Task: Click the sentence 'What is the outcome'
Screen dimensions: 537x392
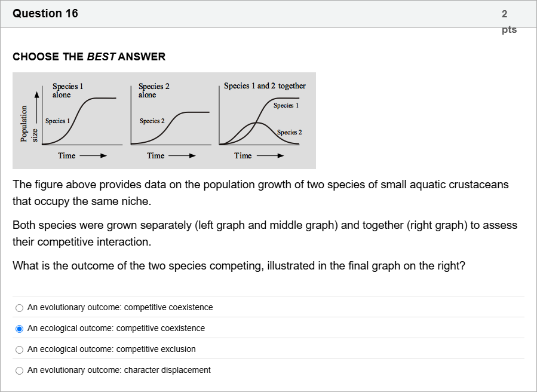Action: click(238, 266)
